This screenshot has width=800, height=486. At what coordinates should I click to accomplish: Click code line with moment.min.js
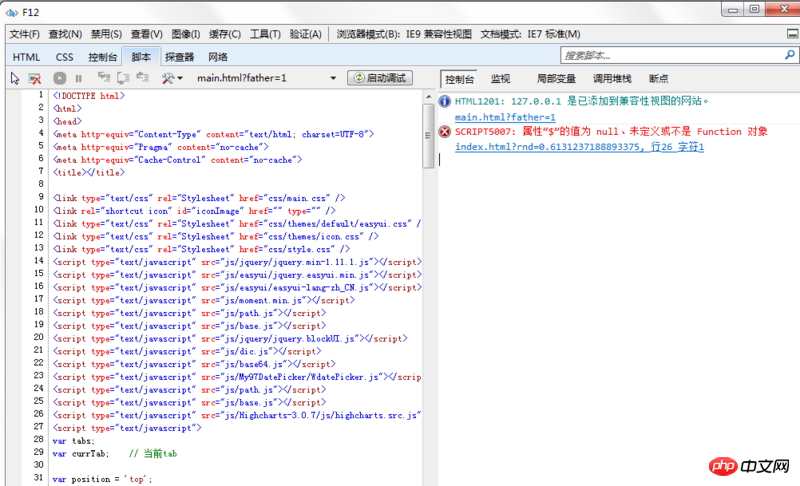204,300
